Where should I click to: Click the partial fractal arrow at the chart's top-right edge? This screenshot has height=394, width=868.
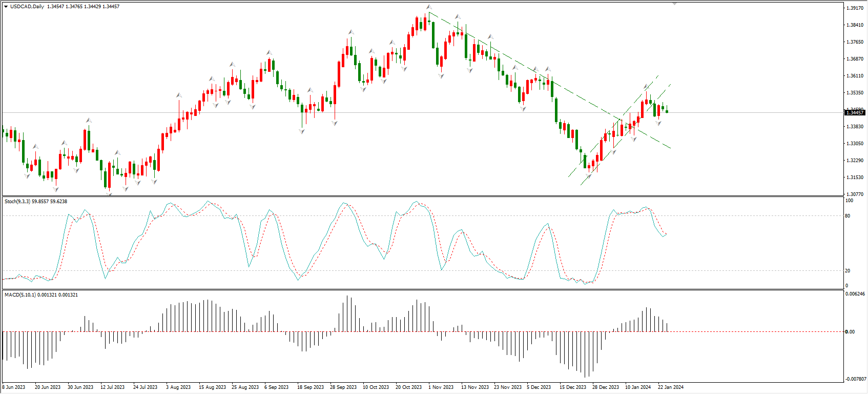[x=675, y=3]
